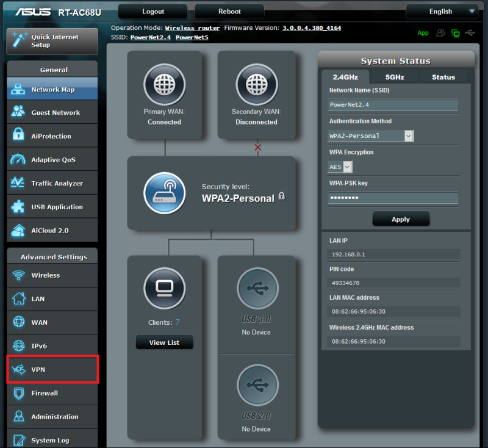The height and width of the screenshot is (448, 488).
Task: Open Guest Network settings
Action: [x=52, y=112]
